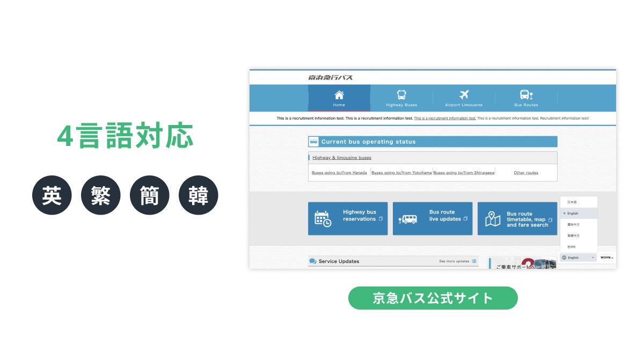Select 한국어 in the language menu
Viewport: 644px width, 338px height.
coord(579,247)
